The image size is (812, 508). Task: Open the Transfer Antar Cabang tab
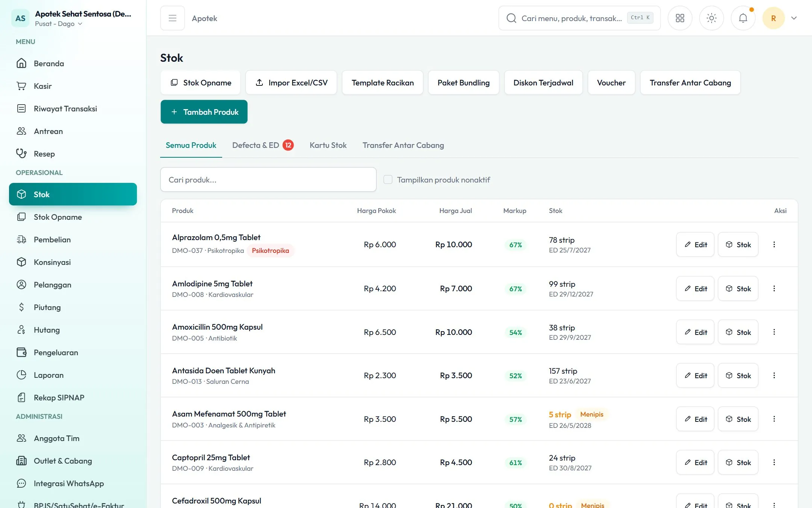[x=403, y=145]
